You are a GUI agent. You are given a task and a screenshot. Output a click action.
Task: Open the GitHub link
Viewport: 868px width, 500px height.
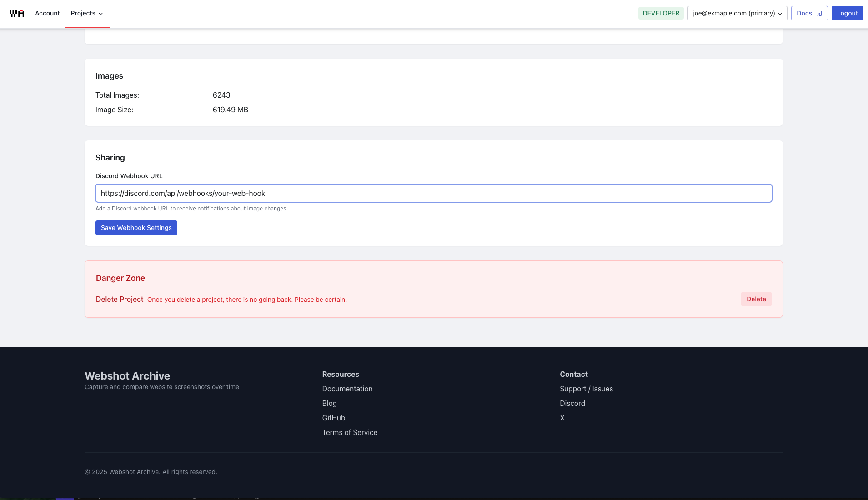(333, 418)
